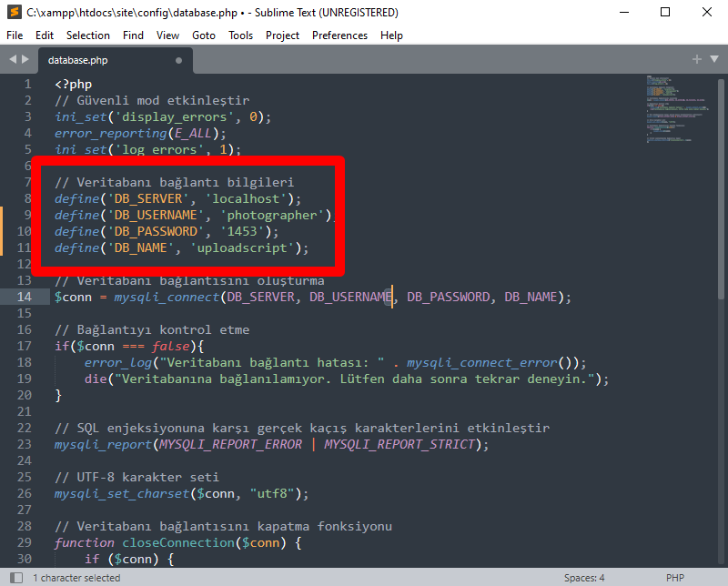Screen dimensions: 728x586
Task: Add a new tab with plus icon
Action: [x=696, y=59]
